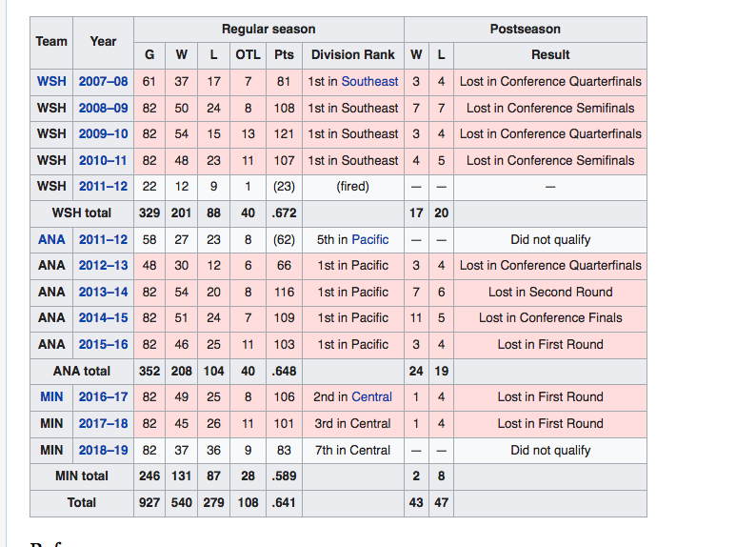Image resolution: width=756 pixels, height=547 pixels.
Task: Open the 2011–12 link in WSH row
Action: point(103,187)
